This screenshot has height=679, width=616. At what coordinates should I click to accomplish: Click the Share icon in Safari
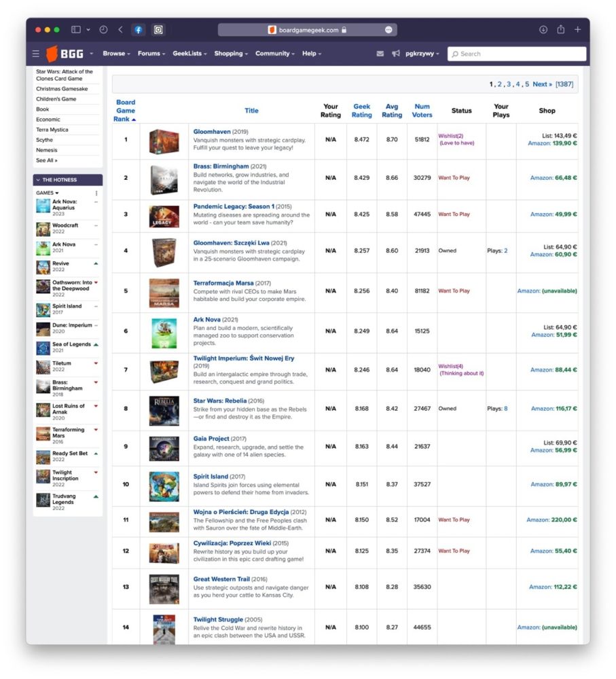tap(560, 29)
